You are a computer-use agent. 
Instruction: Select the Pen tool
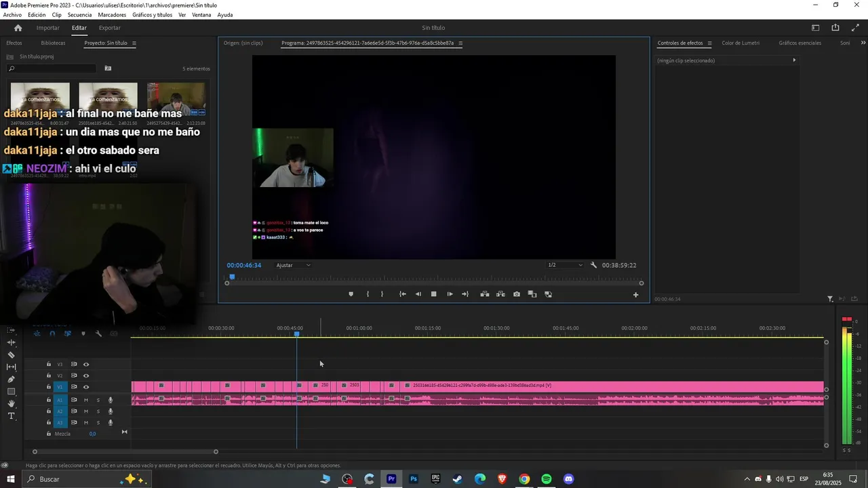point(11,379)
